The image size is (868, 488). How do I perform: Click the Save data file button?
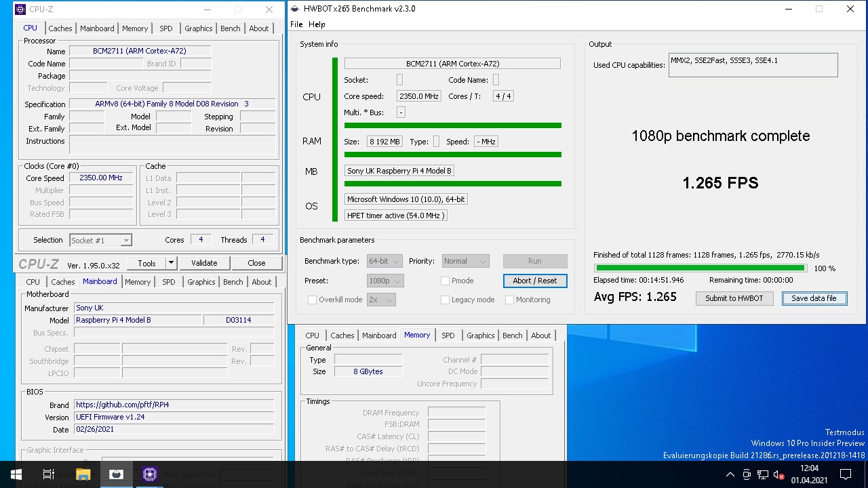coord(814,298)
